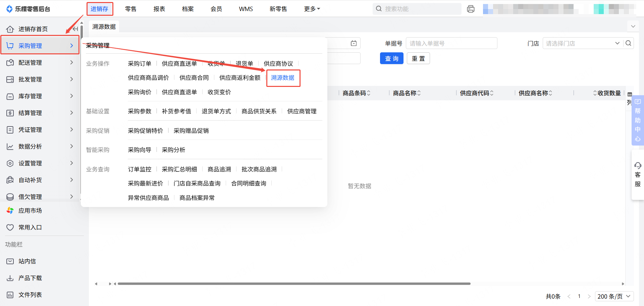Focus the 搜索功能 search box
The width and height of the screenshot is (644, 306).
(x=417, y=9)
